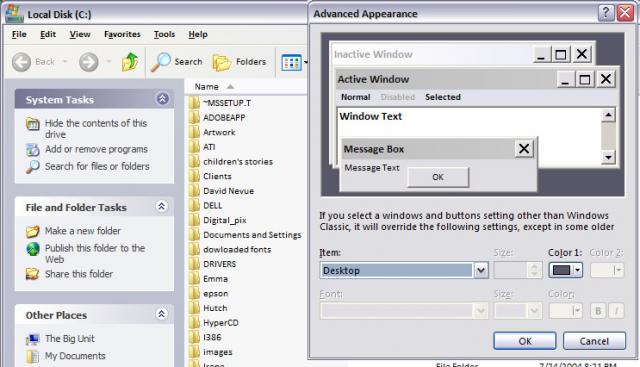Select the Digital_pix folder icon
This screenshot has width=640, height=367.
[x=194, y=220]
